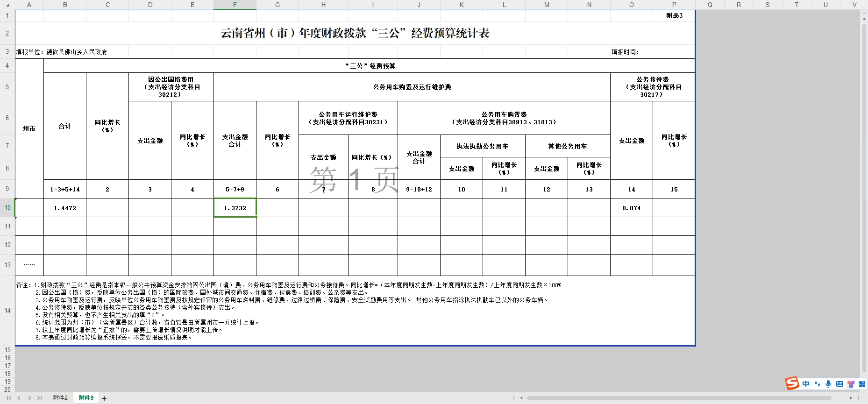Click horizontal scrollbar left arrow
Screen dimensions: 868x404
tap(521, 398)
